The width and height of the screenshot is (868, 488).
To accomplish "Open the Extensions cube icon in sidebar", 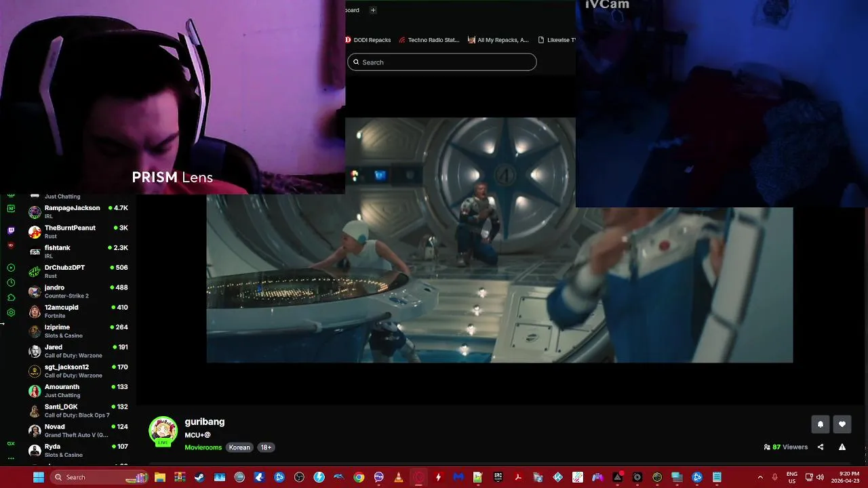I will (11, 298).
